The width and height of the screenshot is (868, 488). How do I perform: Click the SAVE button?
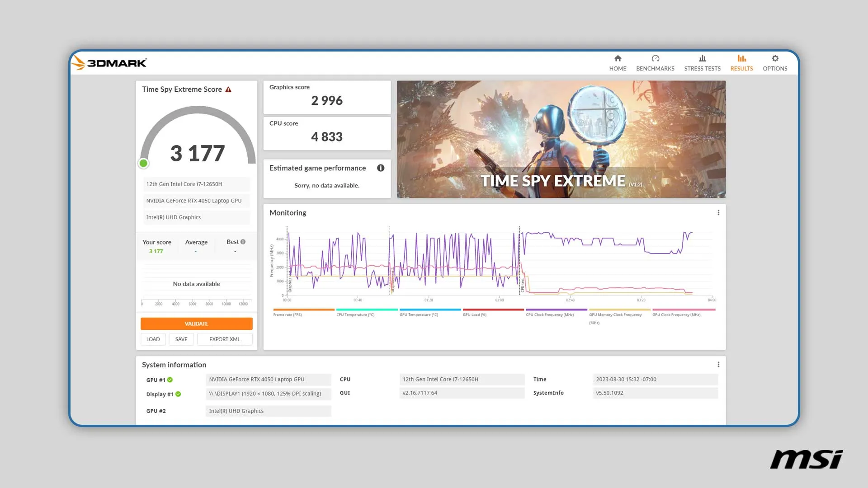181,339
